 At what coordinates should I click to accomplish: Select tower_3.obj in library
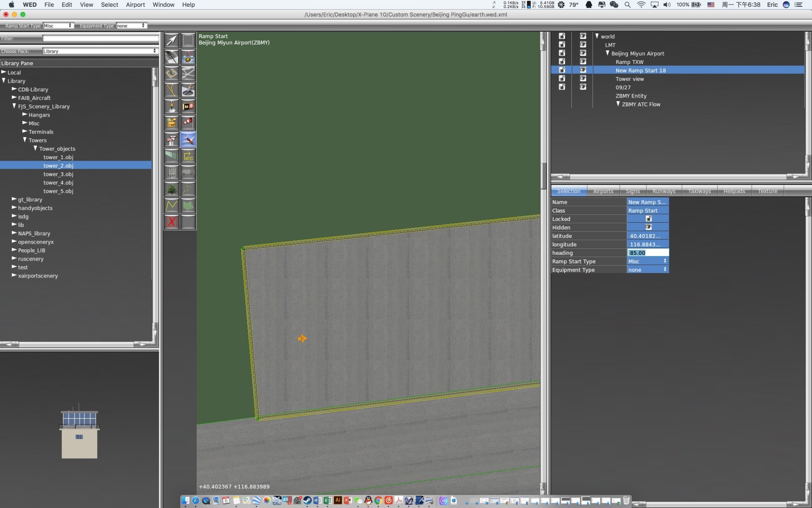point(58,174)
